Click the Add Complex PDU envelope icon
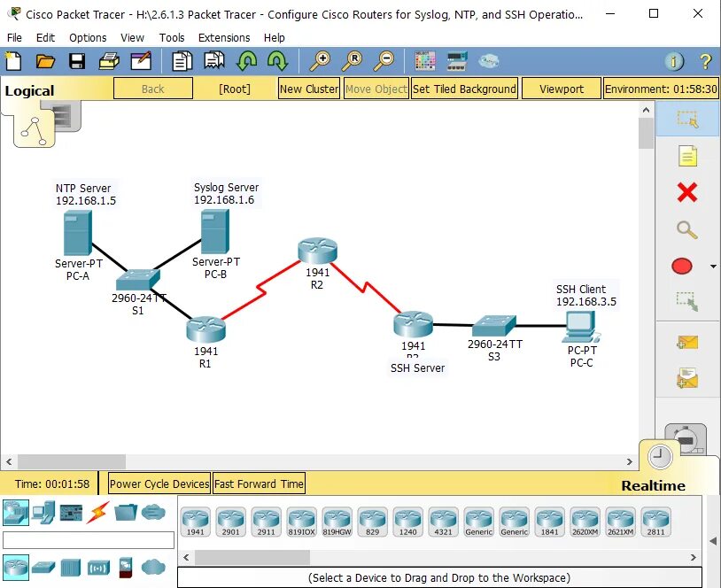This screenshot has width=721, height=588. [x=687, y=378]
